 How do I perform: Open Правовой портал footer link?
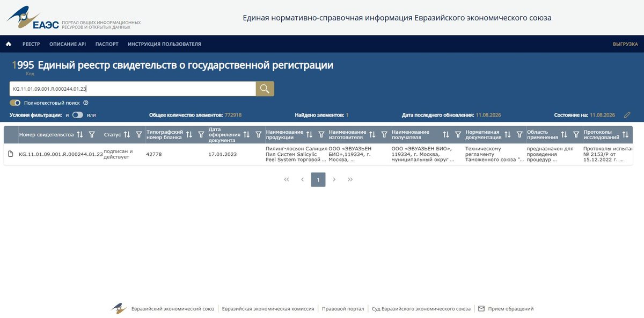(x=343, y=309)
